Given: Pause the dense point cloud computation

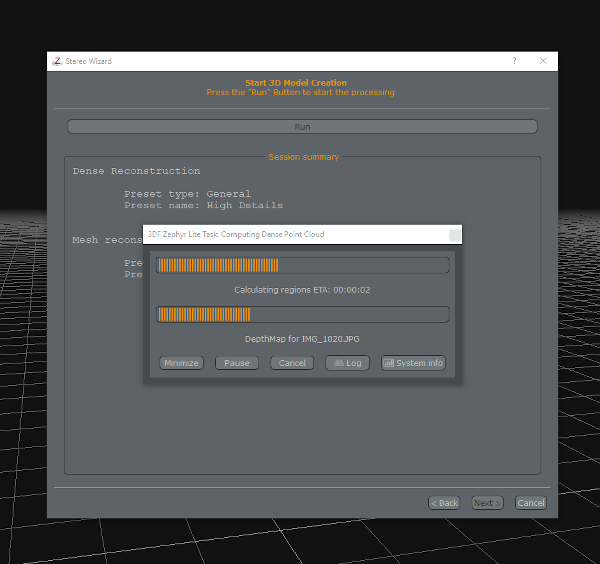Looking at the screenshot, I should click(x=237, y=363).
